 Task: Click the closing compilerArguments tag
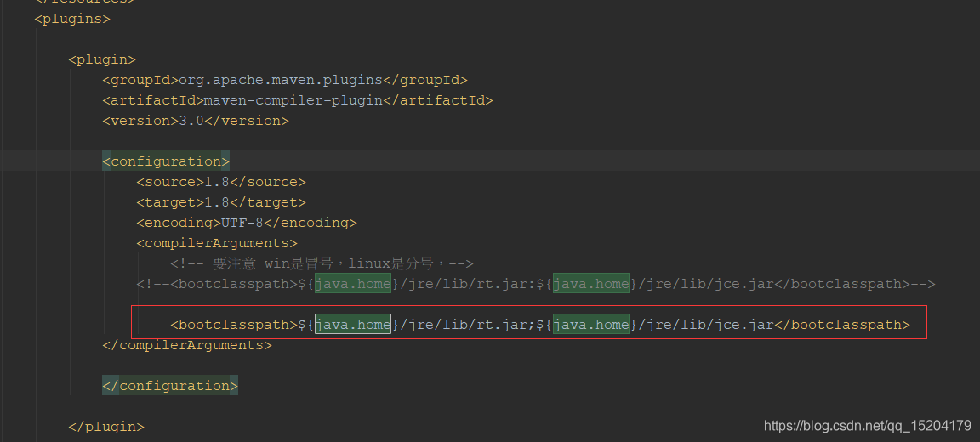[x=187, y=344]
